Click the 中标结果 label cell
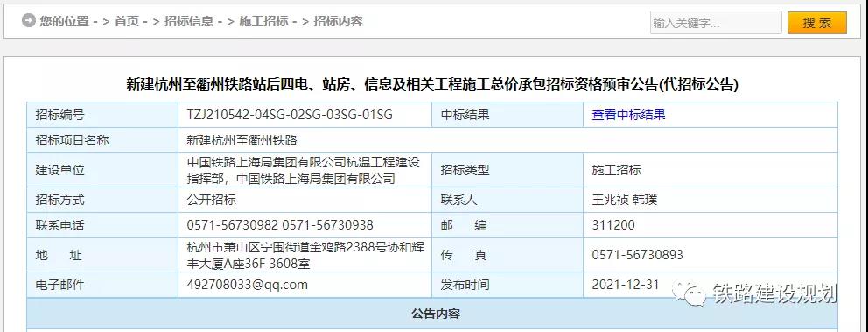Viewport: 868px width, 332px height. 507,116
